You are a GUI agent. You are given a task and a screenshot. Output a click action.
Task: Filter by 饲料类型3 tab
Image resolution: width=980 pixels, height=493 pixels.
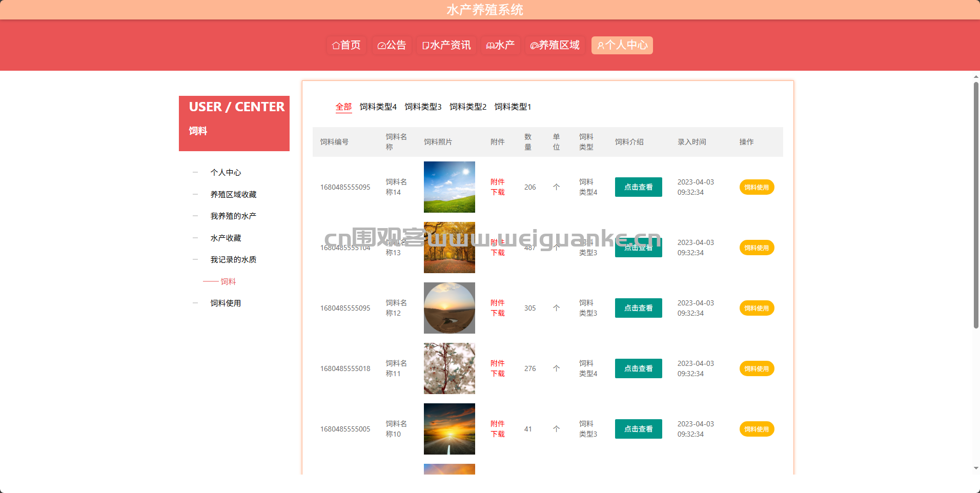pyautogui.click(x=423, y=107)
